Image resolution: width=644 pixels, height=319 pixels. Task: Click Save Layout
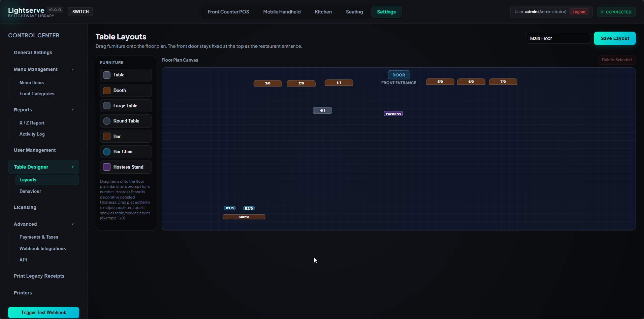(615, 38)
